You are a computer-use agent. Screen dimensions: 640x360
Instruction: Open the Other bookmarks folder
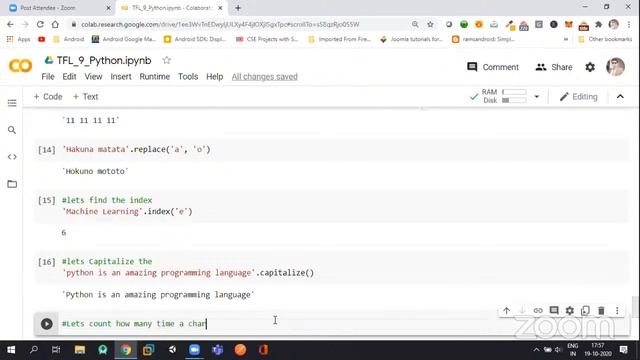605,39
